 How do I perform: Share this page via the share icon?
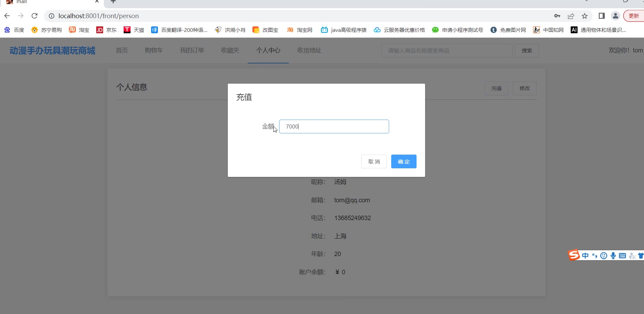tap(571, 16)
